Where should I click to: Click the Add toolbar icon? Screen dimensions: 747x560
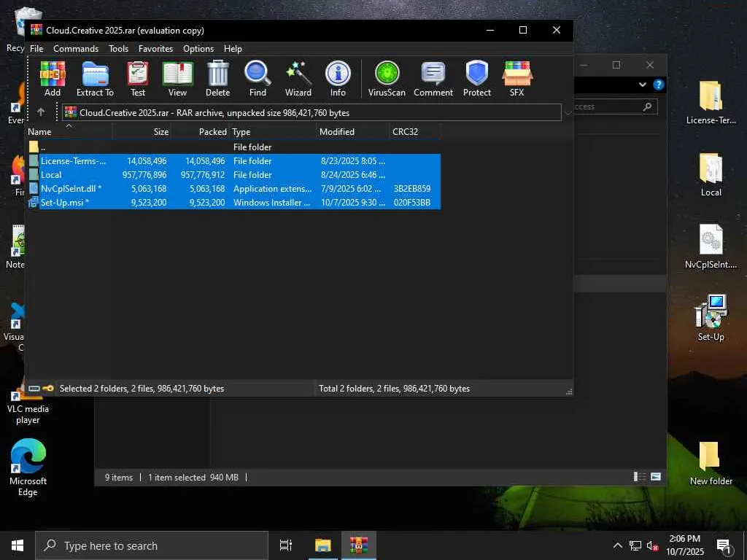(x=53, y=79)
